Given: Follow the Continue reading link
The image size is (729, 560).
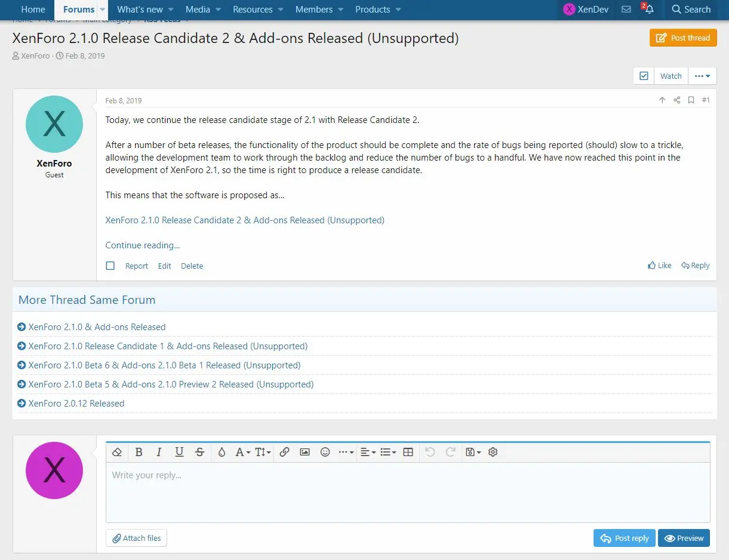Looking at the screenshot, I should pos(143,245).
